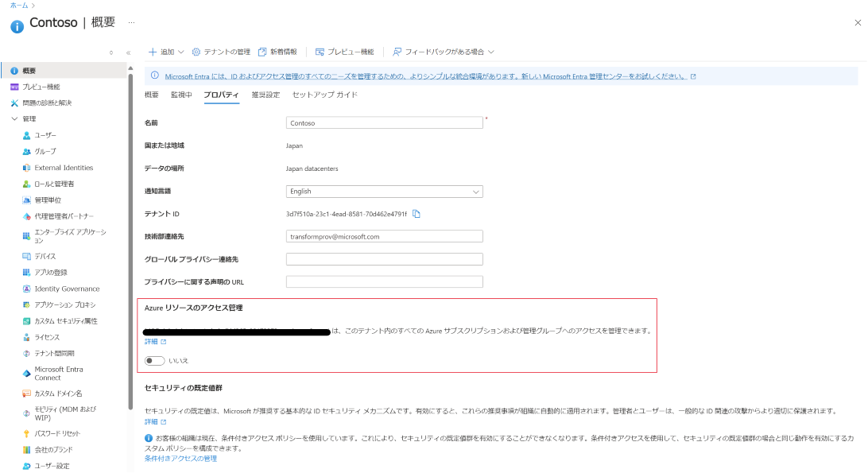The width and height of the screenshot is (868, 473).
Task: Click the ホーム breadcrumb link
Action: [x=18, y=6]
